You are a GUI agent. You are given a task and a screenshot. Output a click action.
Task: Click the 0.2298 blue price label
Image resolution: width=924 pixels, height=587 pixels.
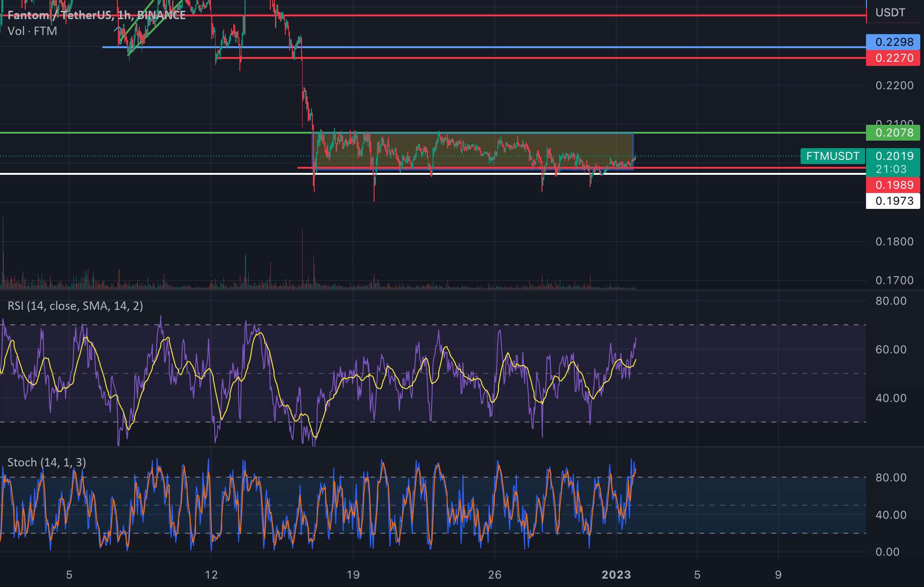pyautogui.click(x=893, y=42)
